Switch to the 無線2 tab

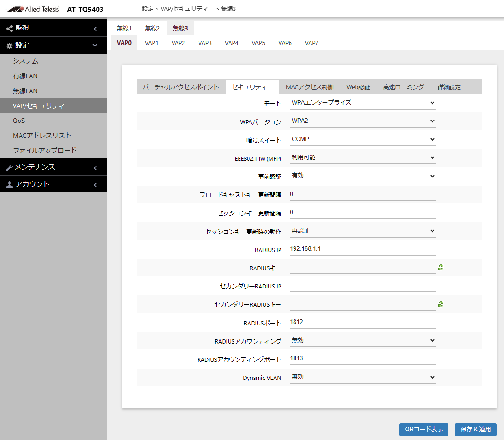(x=152, y=28)
